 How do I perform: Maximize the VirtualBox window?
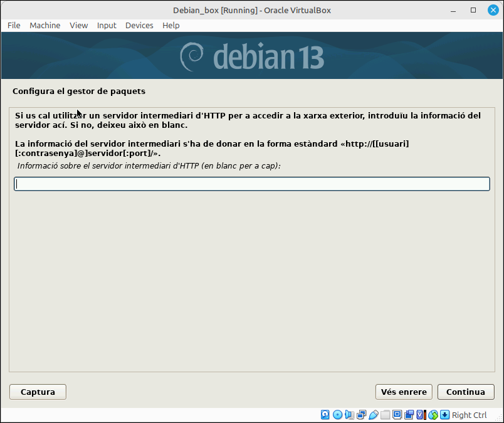(x=473, y=10)
